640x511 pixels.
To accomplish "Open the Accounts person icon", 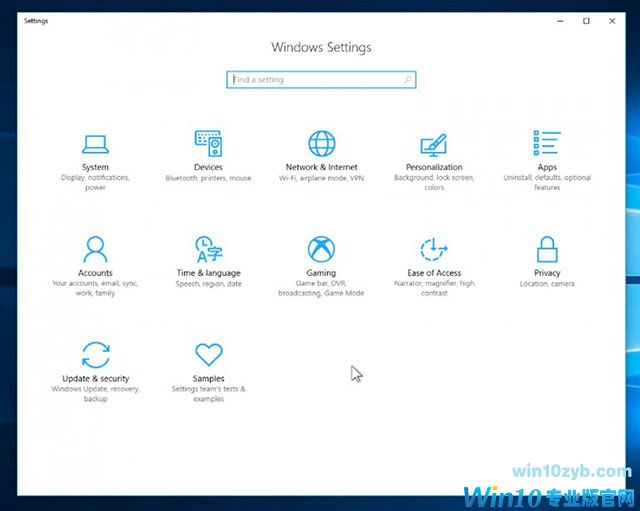I will click(x=95, y=249).
